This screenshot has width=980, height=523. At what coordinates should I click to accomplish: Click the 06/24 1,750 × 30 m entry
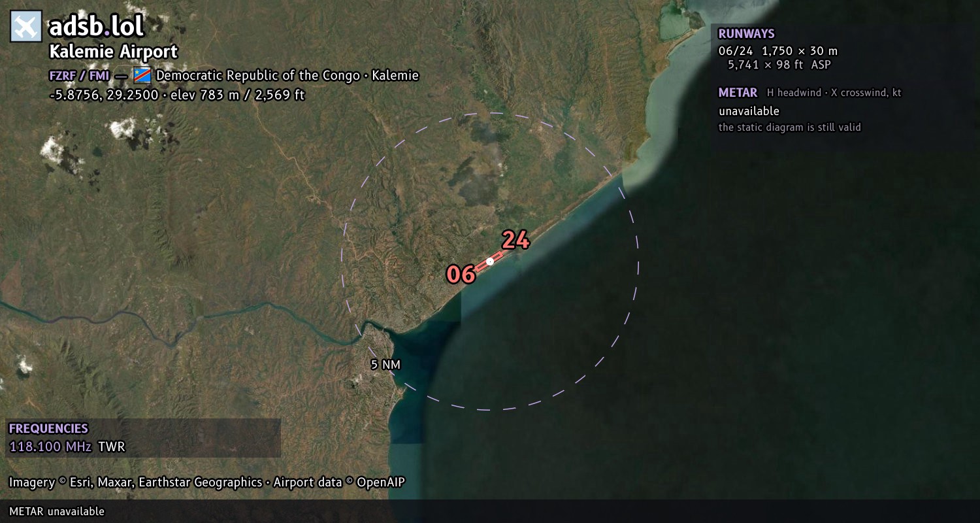pos(777,51)
